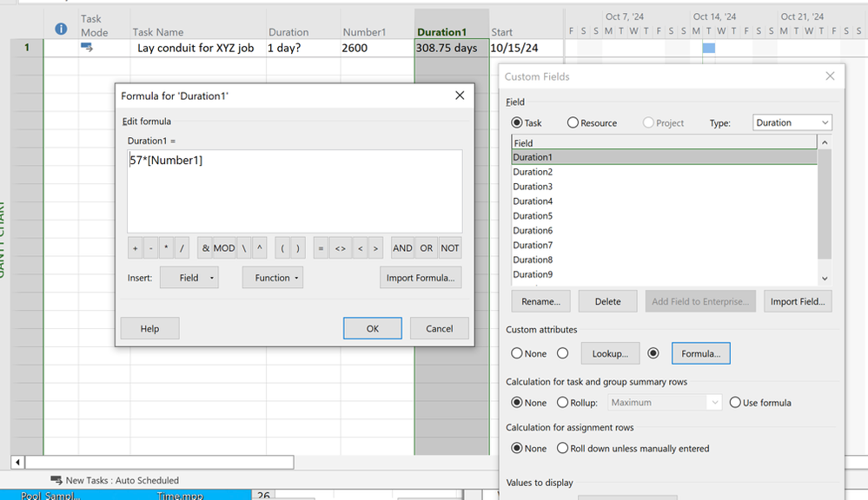
Task: Confirm the formula with OK
Action: (x=373, y=328)
